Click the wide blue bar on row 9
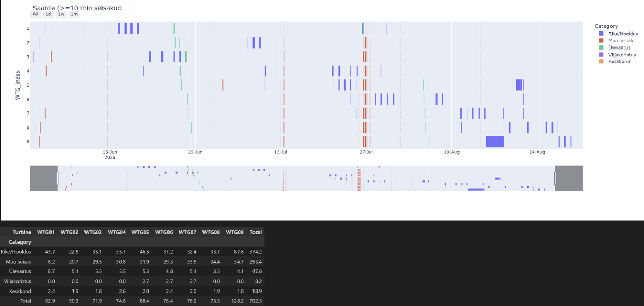 pyautogui.click(x=495, y=141)
